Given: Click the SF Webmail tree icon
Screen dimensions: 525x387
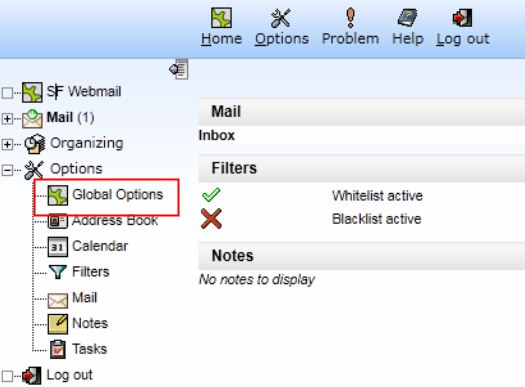Looking at the screenshot, I should coord(32,92).
